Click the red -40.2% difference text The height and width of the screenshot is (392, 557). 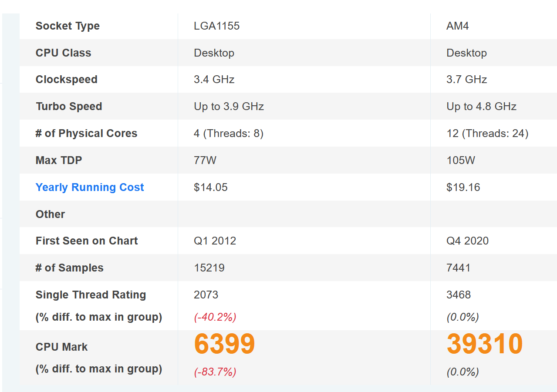[x=215, y=317]
